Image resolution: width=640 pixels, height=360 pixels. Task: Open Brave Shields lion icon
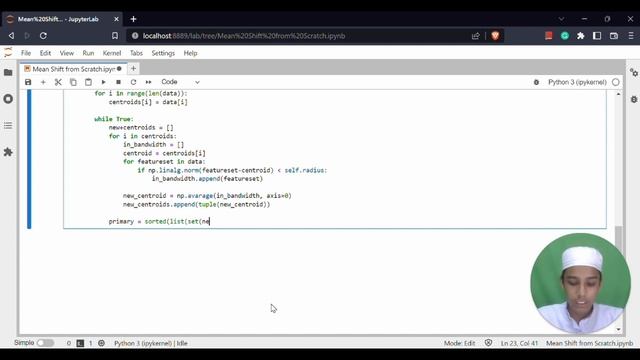point(495,36)
